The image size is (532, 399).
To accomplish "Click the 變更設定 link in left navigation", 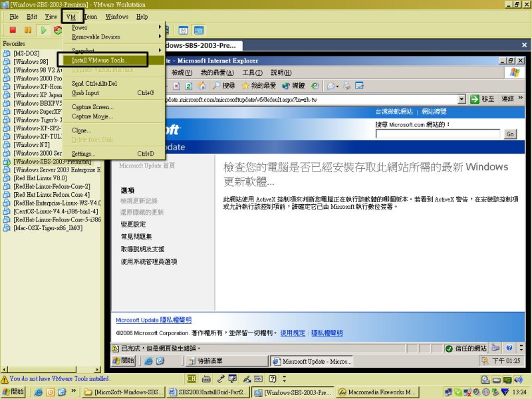I will tap(134, 224).
